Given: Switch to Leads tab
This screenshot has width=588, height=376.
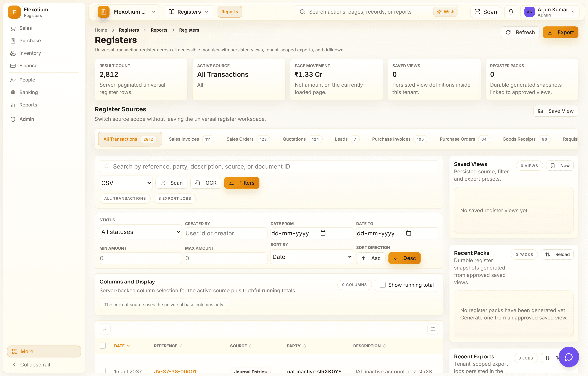Looking at the screenshot, I should [347, 139].
